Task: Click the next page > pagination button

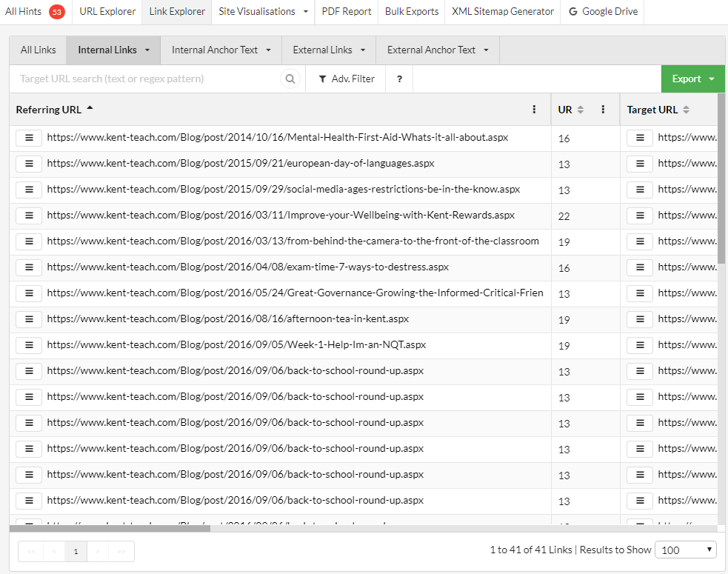Action: click(98, 551)
